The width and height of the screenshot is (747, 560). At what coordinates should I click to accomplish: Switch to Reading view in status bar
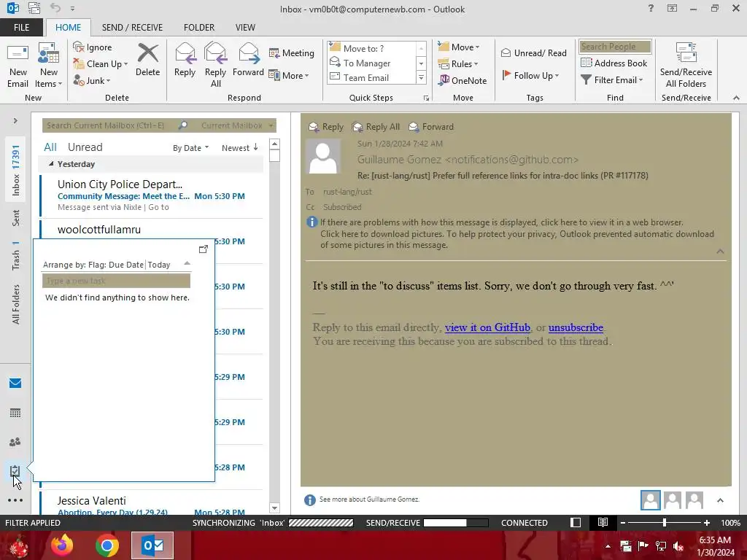(x=603, y=522)
